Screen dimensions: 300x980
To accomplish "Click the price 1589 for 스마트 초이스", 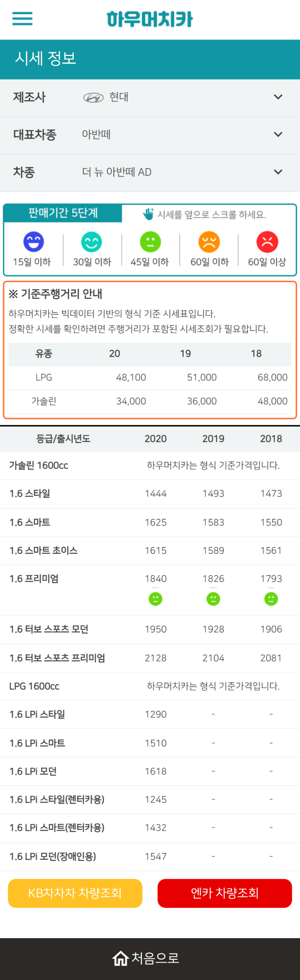I will click(213, 551).
